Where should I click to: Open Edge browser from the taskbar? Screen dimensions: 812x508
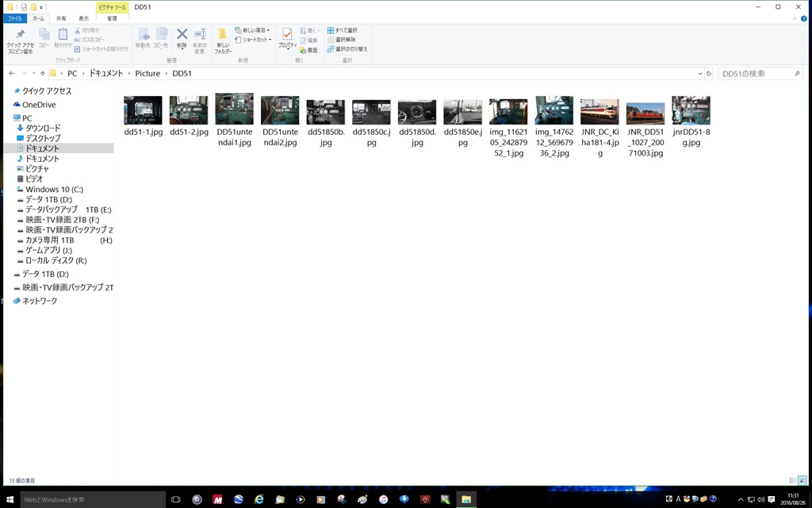click(x=259, y=499)
